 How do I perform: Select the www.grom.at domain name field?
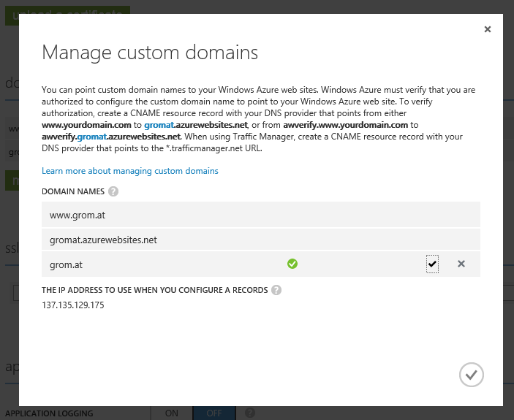pos(260,215)
